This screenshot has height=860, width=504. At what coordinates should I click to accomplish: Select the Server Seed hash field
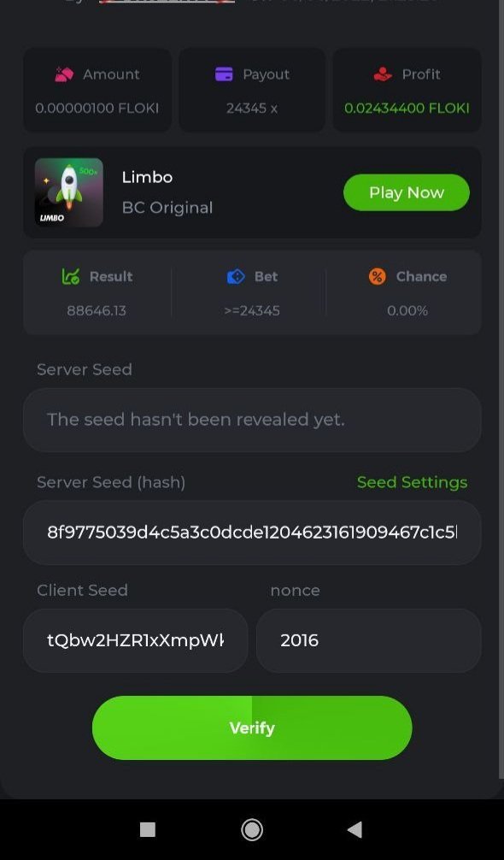point(252,533)
